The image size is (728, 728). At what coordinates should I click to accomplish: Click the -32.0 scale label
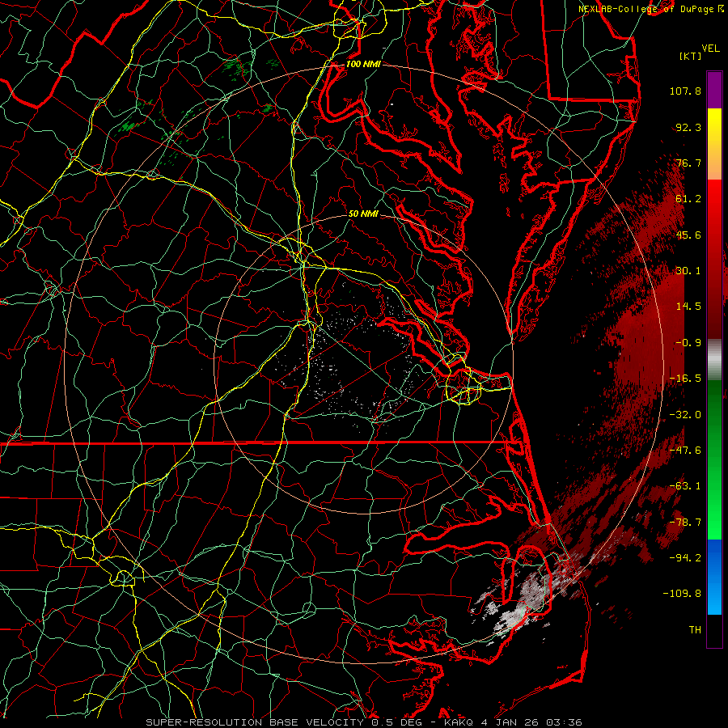[x=685, y=415]
